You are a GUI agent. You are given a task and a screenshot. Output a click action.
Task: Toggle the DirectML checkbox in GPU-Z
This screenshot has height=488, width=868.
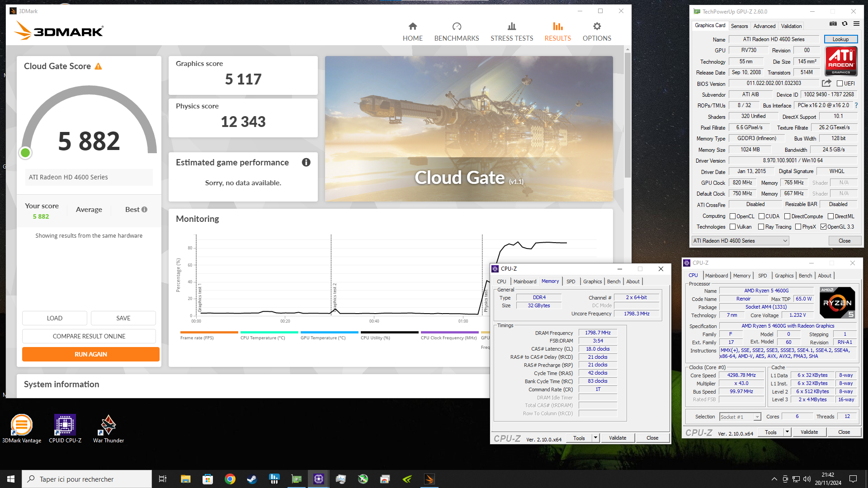tap(830, 216)
